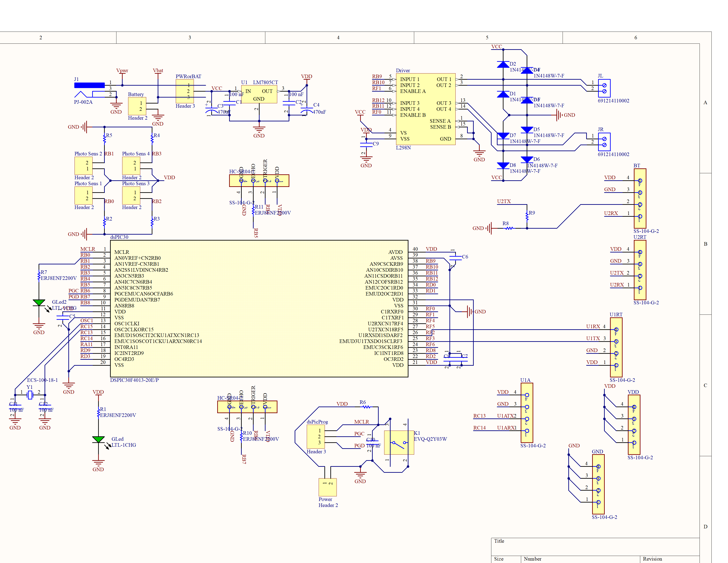Select the 691214110002 label under JR
This screenshot has height=563, width=728.
click(613, 154)
